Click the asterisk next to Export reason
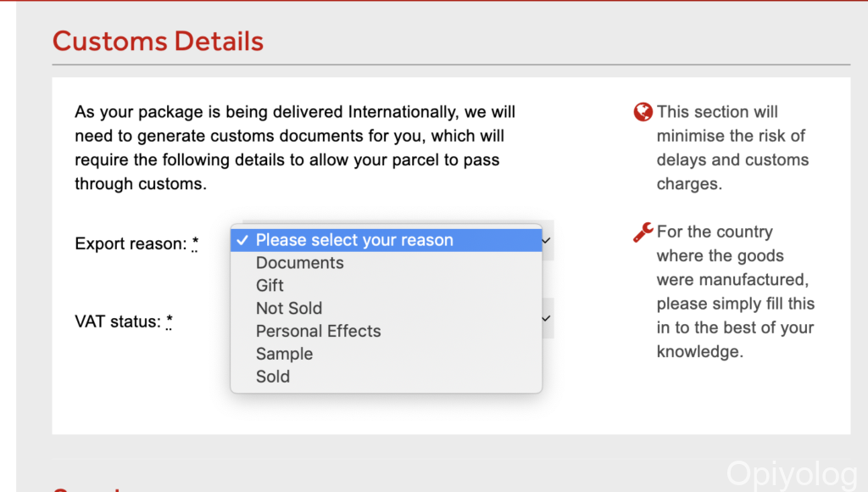This screenshot has width=868, height=492. (195, 244)
